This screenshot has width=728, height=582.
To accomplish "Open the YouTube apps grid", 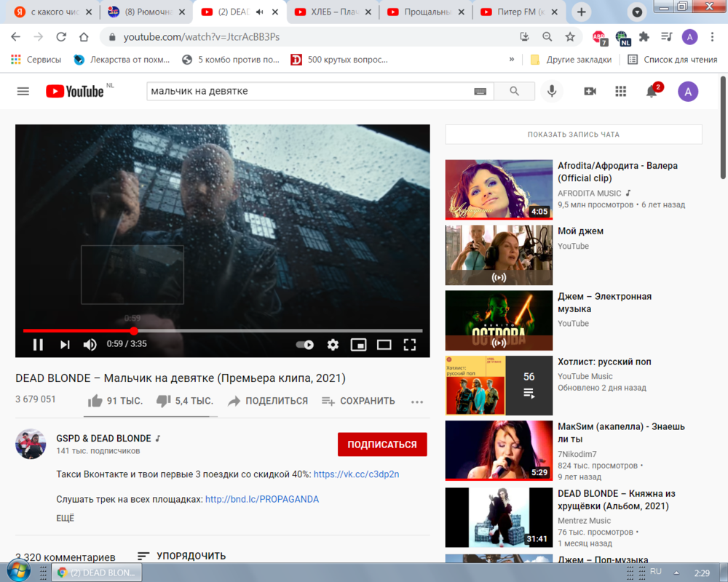I will [x=621, y=92].
